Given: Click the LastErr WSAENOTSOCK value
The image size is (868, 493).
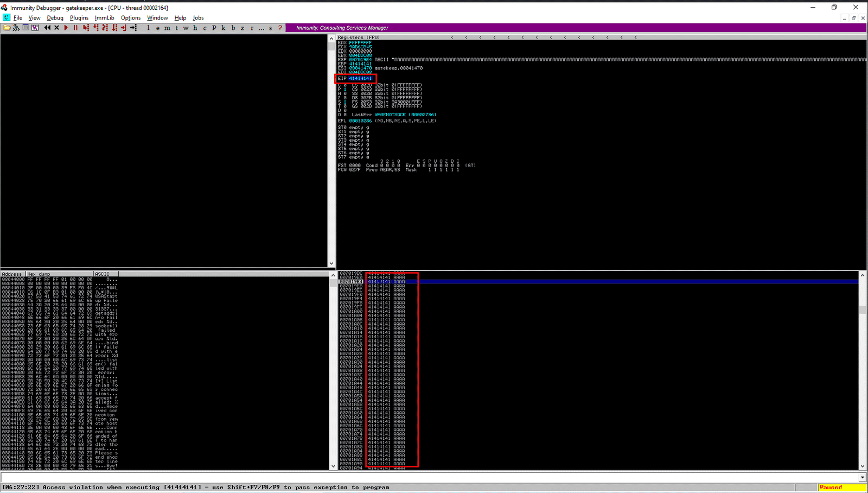Looking at the screenshot, I should (405, 115).
